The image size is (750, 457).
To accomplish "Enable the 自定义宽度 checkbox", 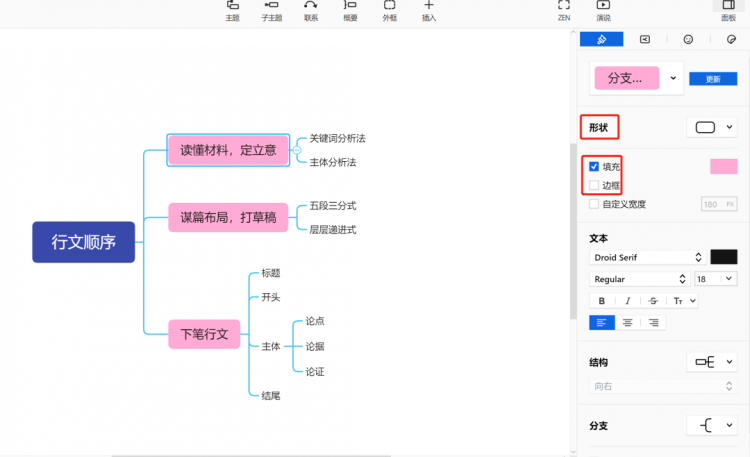I will pyautogui.click(x=594, y=204).
